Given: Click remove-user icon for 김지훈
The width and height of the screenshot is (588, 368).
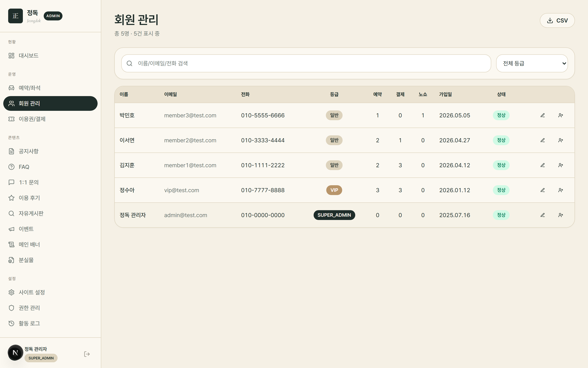Looking at the screenshot, I should coord(561,165).
